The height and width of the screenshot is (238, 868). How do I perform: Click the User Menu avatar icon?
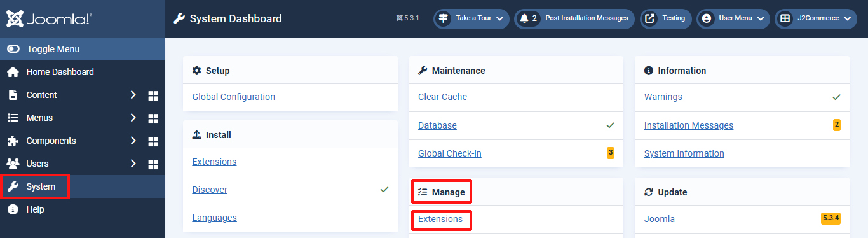click(x=706, y=18)
